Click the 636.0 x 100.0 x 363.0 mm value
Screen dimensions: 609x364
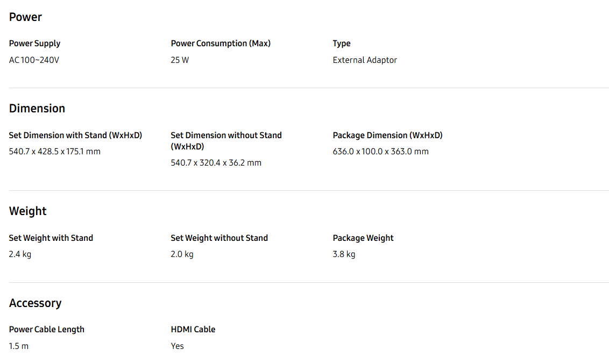pos(381,152)
